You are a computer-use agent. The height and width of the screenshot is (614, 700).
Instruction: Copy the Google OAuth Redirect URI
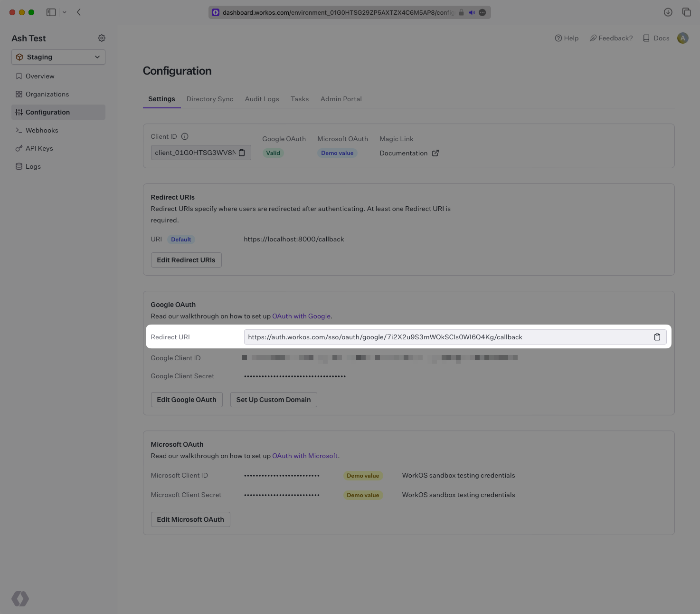pyautogui.click(x=657, y=337)
